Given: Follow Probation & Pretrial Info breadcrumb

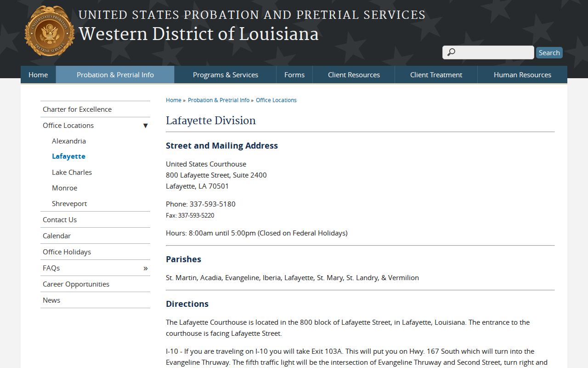Looking at the screenshot, I should 219,100.
